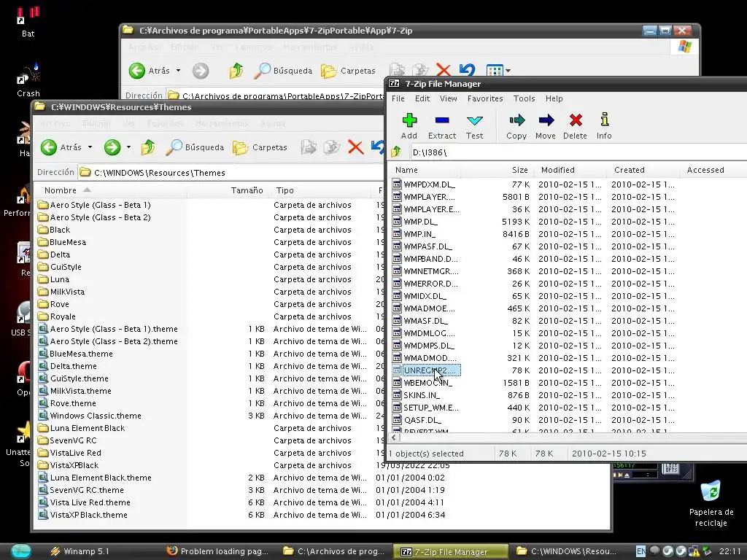Screen dimensions: 747x560
Task: Select SKINS.IN_ in 7-Zip list
Action: (416, 395)
